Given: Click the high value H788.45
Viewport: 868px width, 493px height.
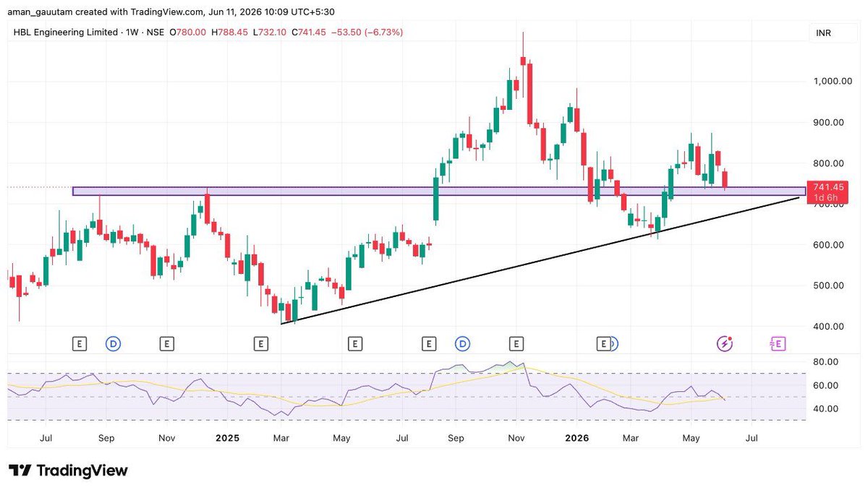Looking at the screenshot, I should (x=230, y=33).
